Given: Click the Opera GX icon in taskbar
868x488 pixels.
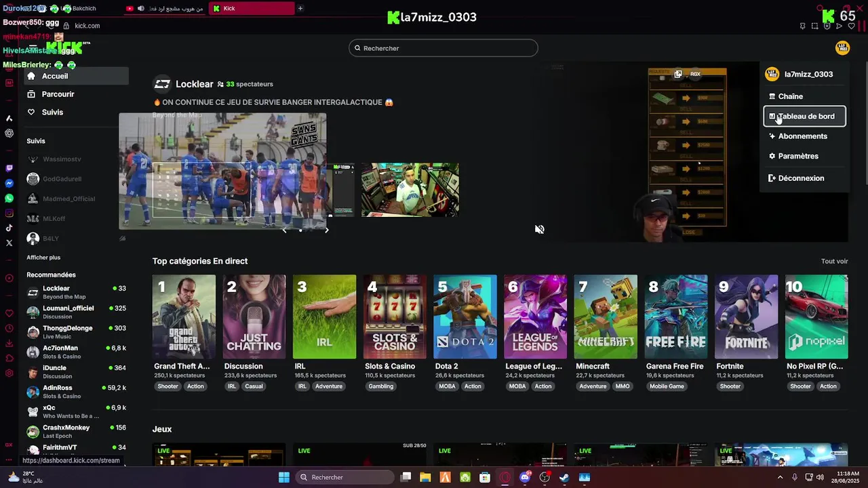Looking at the screenshot, I should pos(505,477).
